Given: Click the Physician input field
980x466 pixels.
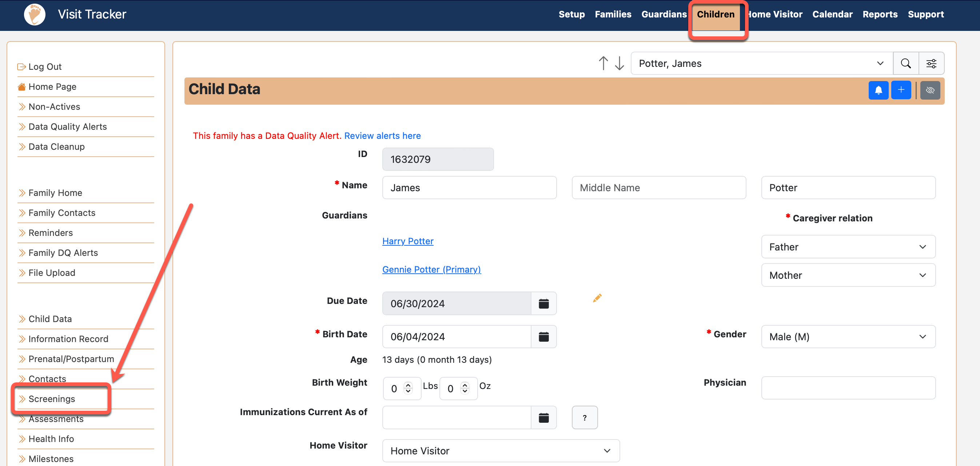Looking at the screenshot, I should click(x=848, y=388).
